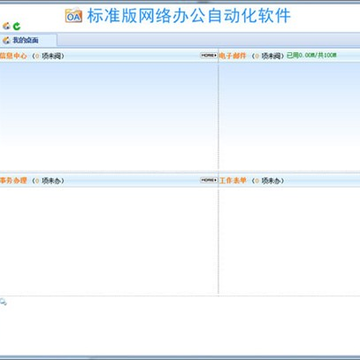
Task: Click MORE button in 事务办理 header
Action: click(x=209, y=180)
